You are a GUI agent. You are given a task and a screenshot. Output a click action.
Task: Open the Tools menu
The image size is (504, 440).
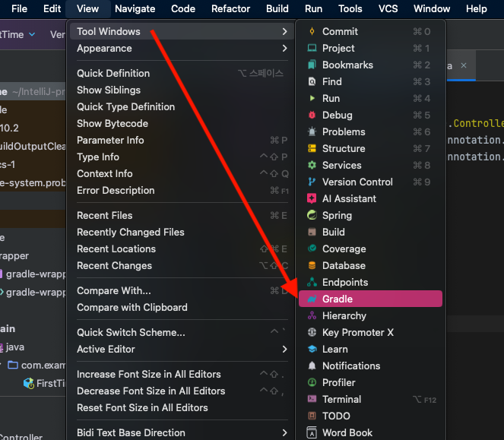[x=350, y=8]
